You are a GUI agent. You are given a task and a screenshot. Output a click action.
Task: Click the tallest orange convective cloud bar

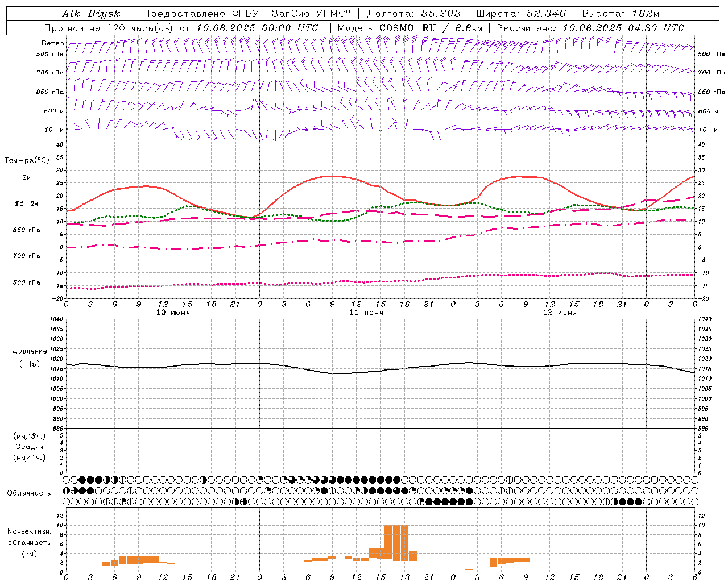click(x=396, y=543)
